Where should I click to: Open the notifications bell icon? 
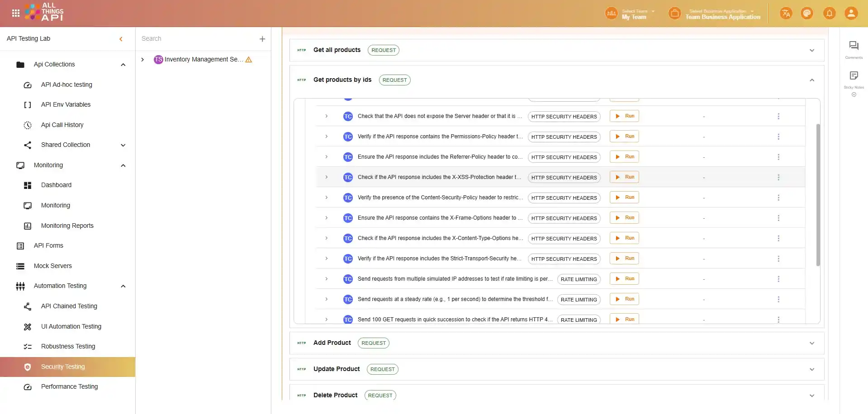829,13
